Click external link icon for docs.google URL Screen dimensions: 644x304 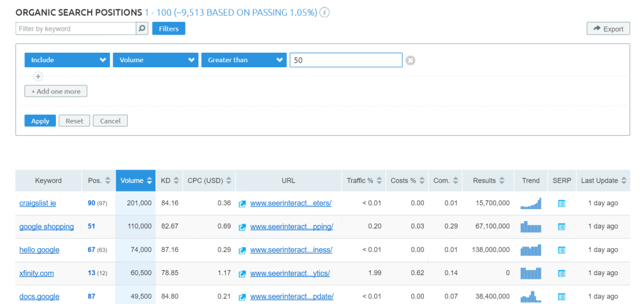[242, 296]
